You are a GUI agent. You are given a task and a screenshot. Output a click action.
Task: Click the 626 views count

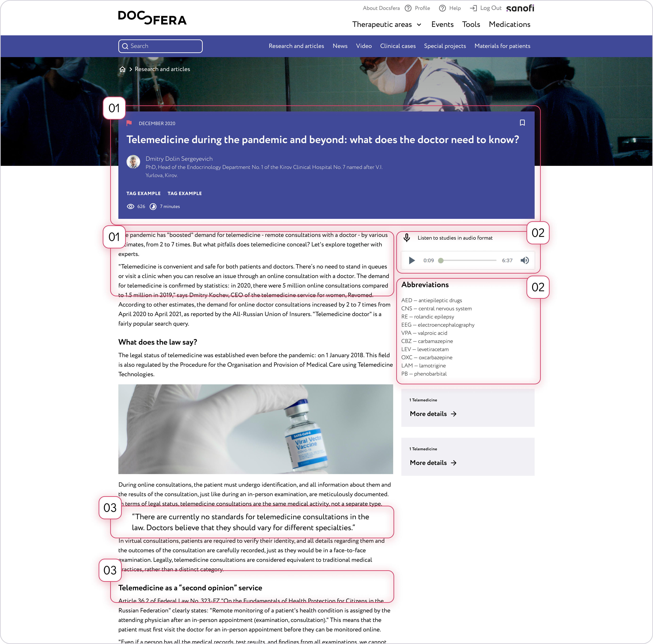click(141, 206)
